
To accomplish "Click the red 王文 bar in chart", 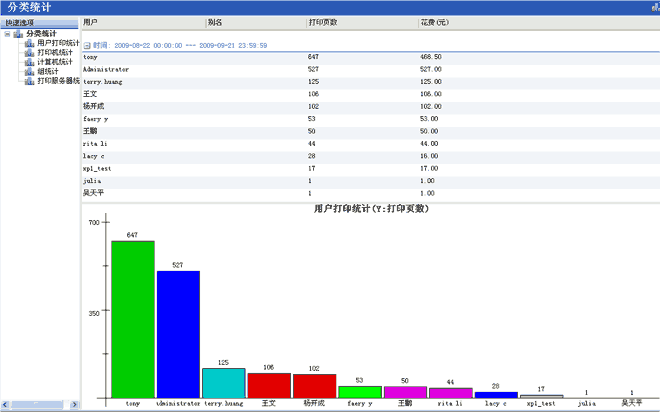I will [269, 385].
